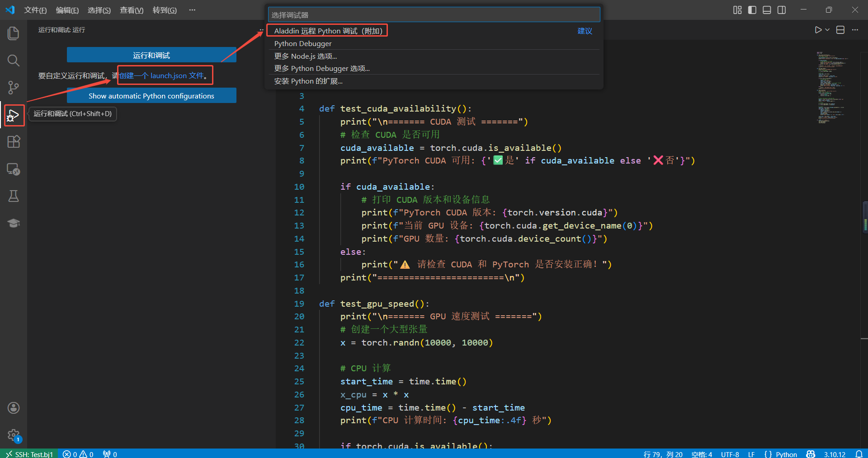Open the Extensions view icon

(14, 142)
